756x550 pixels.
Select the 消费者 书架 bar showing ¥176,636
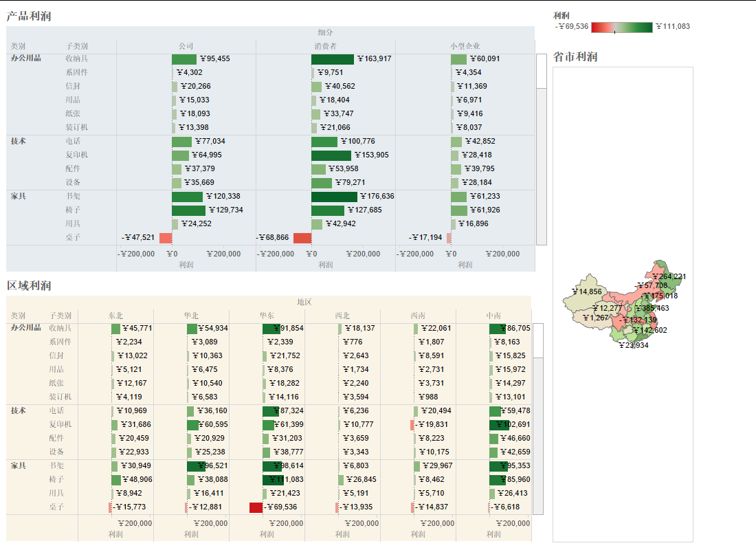coord(334,197)
